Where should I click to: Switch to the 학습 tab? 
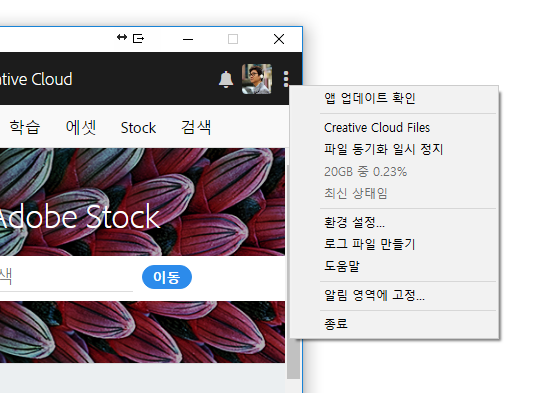(25, 127)
